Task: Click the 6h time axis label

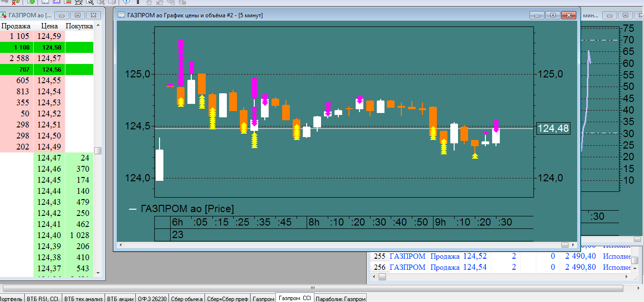Action: pyautogui.click(x=177, y=223)
